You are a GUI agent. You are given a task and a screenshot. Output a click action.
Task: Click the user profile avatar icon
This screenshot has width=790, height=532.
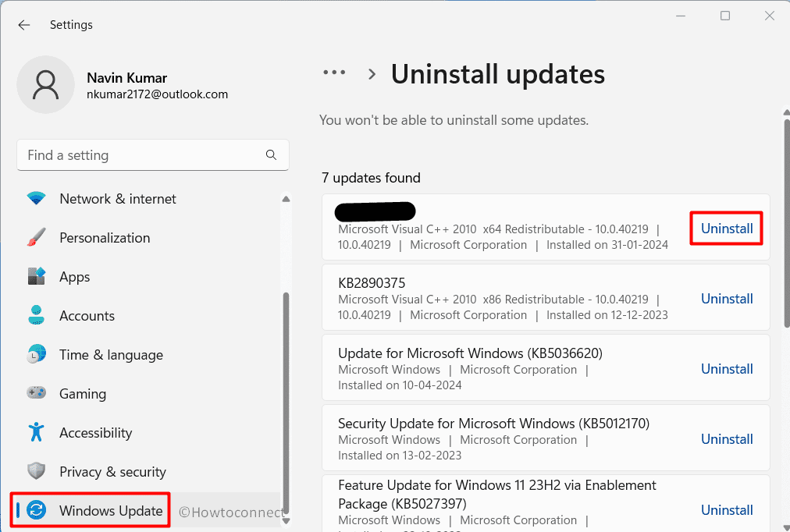click(x=46, y=84)
